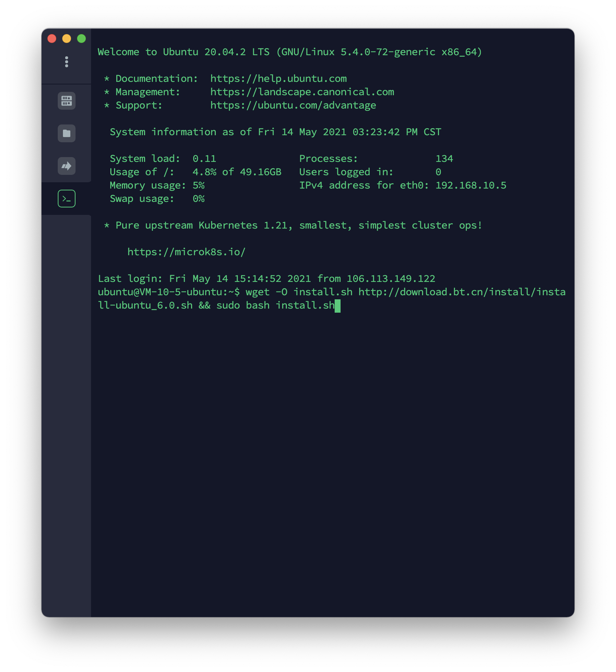Open the landscape.canonical.com Management link
616x672 pixels.
tap(302, 92)
